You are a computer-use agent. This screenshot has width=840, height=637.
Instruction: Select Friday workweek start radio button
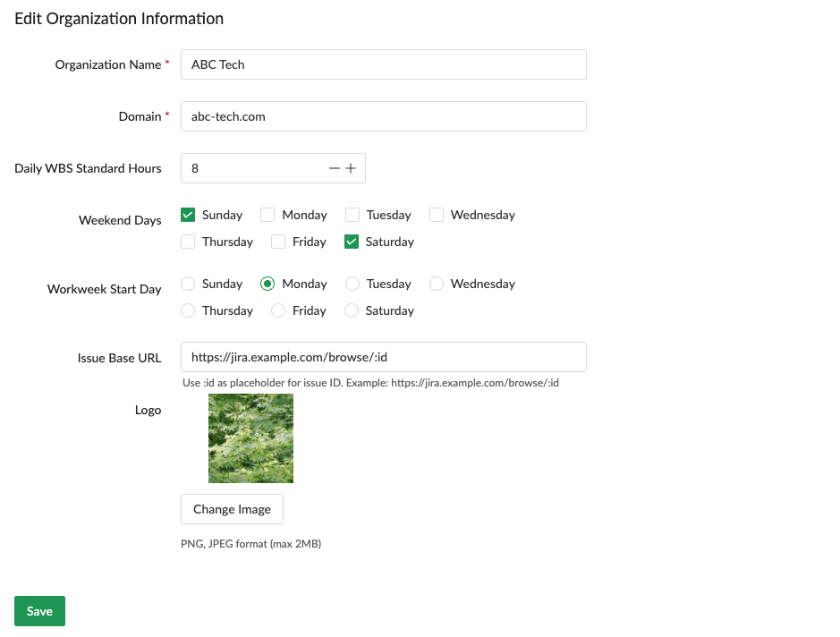click(x=278, y=310)
